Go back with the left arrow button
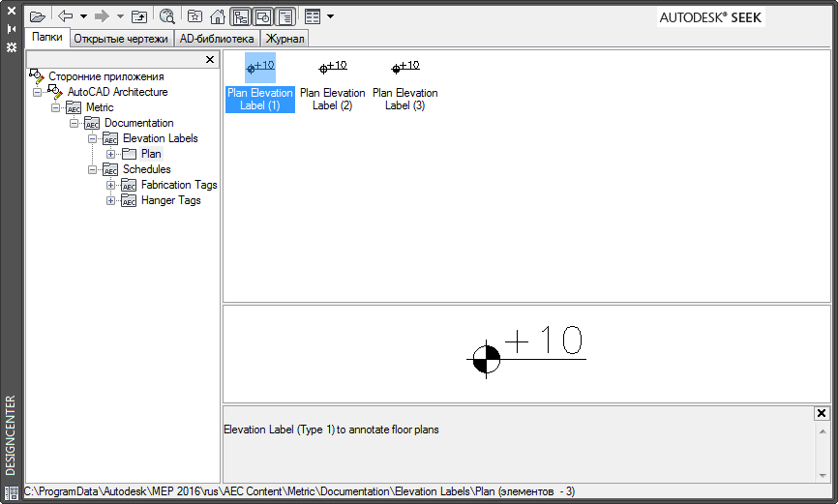Viewport: 838px width, 504px height. [x=65, y=16]
